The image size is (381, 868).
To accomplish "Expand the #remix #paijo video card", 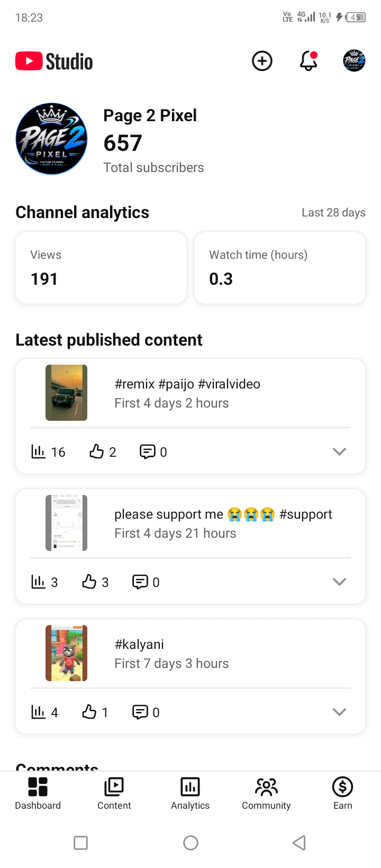I will (339, 451).
